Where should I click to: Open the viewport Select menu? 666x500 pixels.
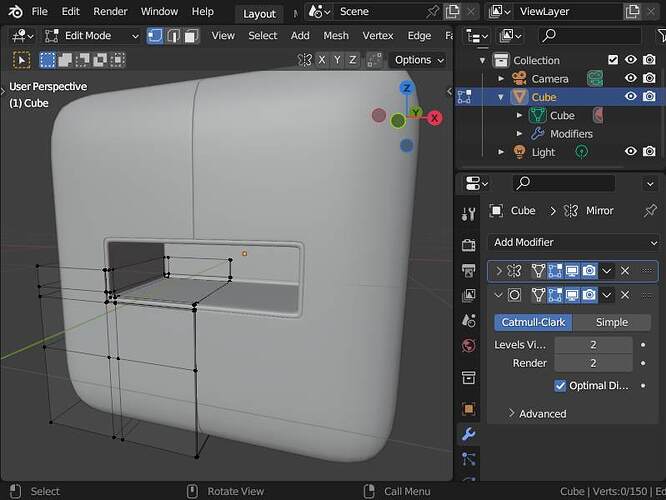[262, 36]
